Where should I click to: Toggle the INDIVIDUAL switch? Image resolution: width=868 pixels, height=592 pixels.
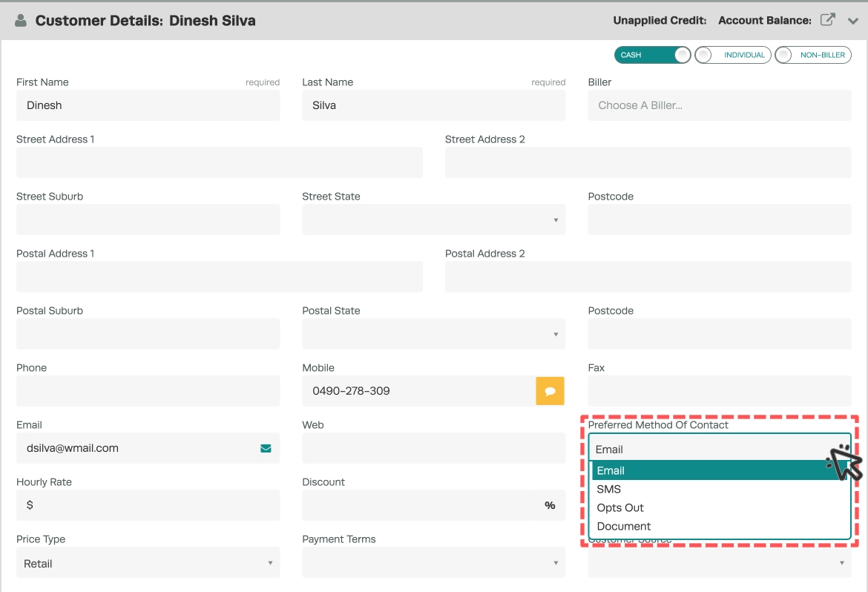pyautogui.click(x=732, y=55)
